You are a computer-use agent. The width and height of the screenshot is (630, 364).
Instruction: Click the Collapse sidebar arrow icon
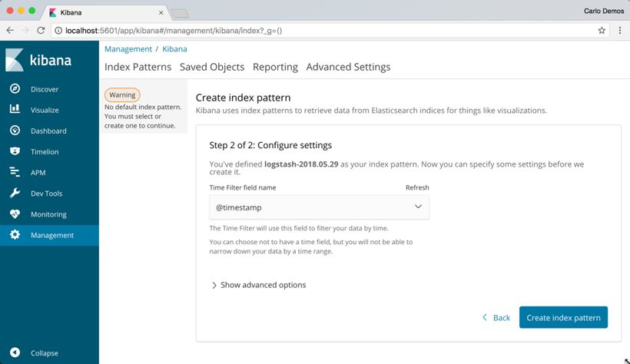click(x=15, y=352)
